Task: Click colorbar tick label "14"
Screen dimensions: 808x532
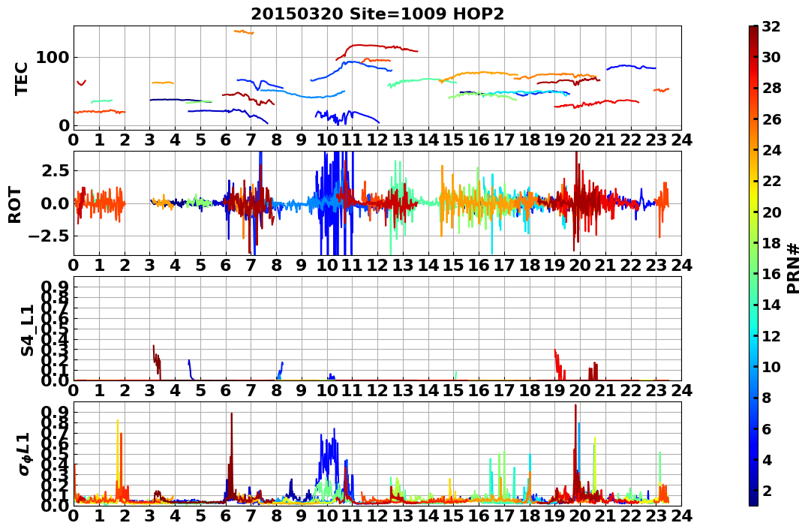Action: click(x=771, y=305)
